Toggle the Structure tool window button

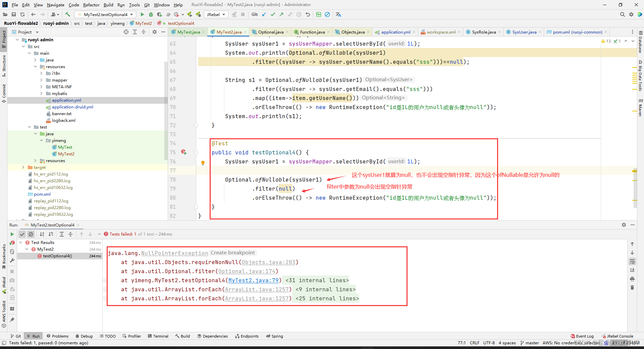(x=4, y=66)
